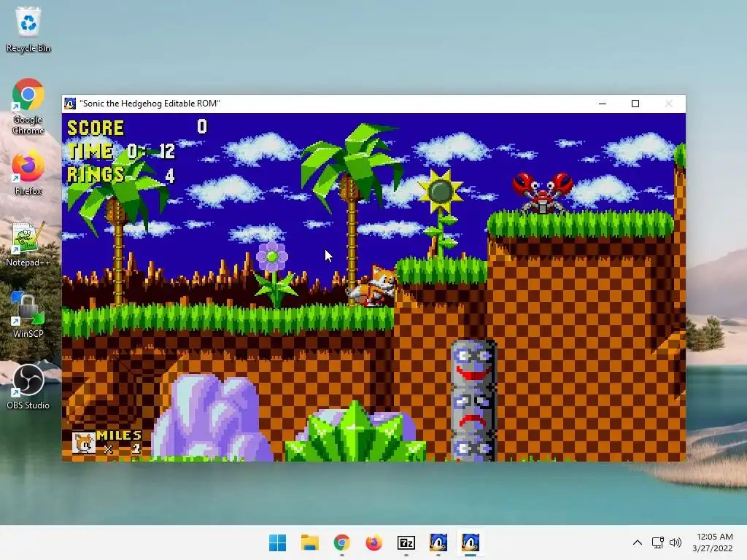Select the WinSCP desktop shortcut

pyautogui.click(x=28, y=315)
